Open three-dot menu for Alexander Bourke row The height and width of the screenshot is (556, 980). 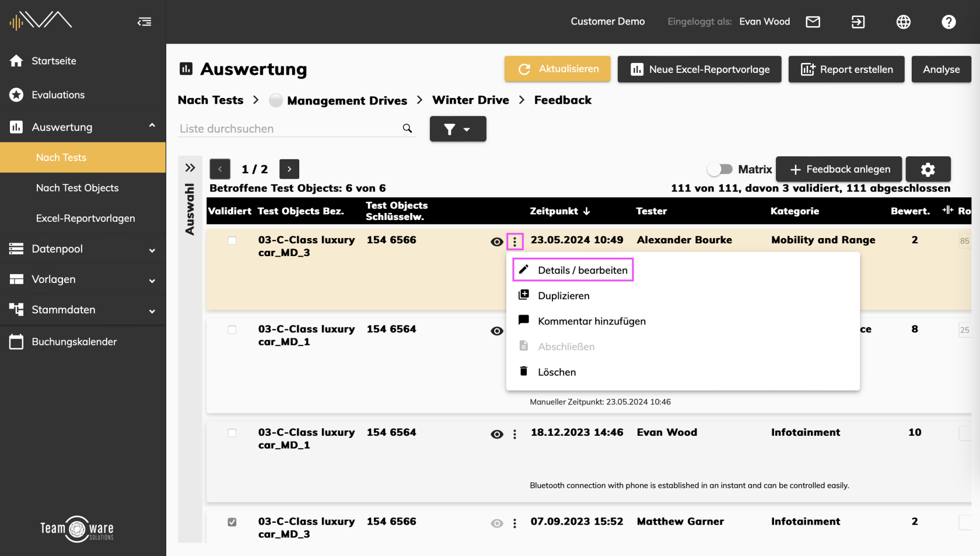(514, 242)
